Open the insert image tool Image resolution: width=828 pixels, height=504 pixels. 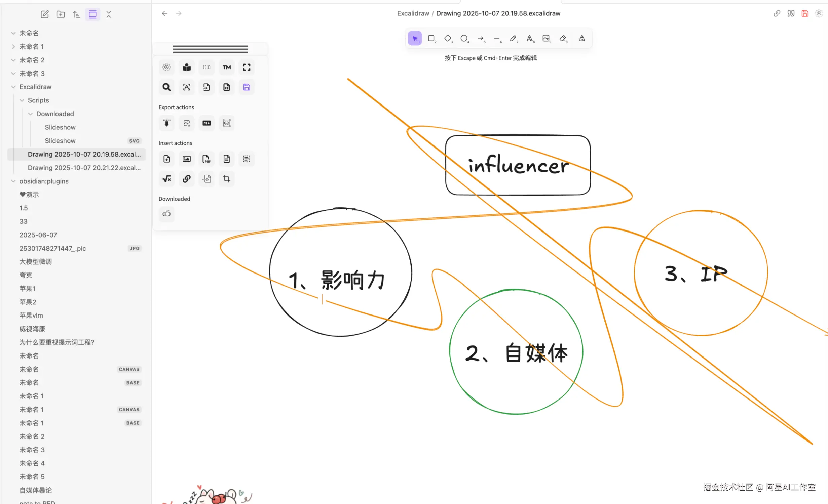pos(546,38)
